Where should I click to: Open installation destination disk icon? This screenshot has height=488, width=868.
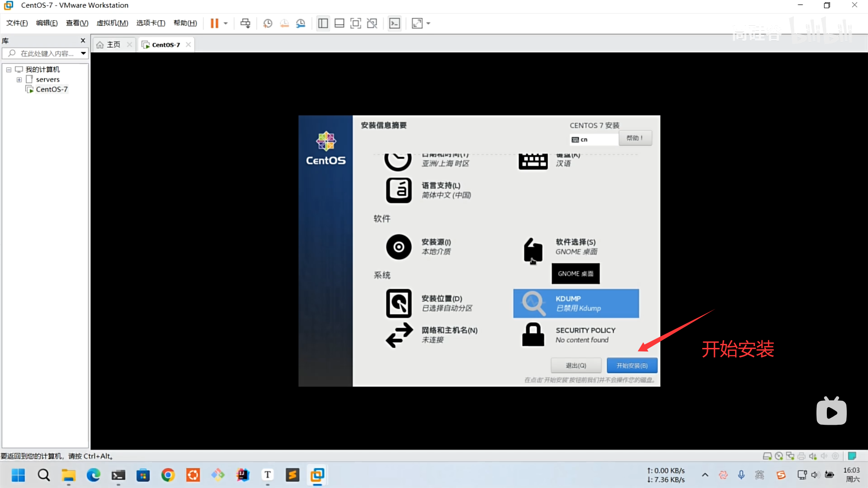coord(399,303)
